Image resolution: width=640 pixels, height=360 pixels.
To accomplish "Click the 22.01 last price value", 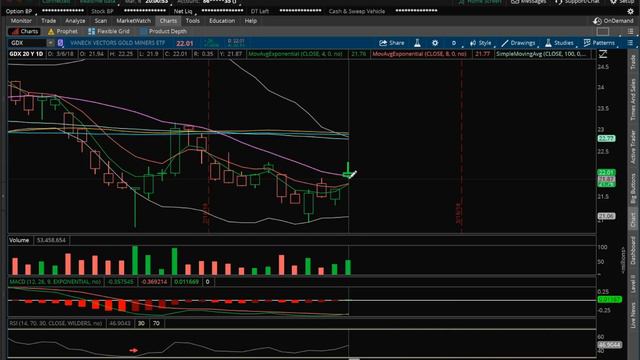I will pyautogui.click(x=184, y=43).
